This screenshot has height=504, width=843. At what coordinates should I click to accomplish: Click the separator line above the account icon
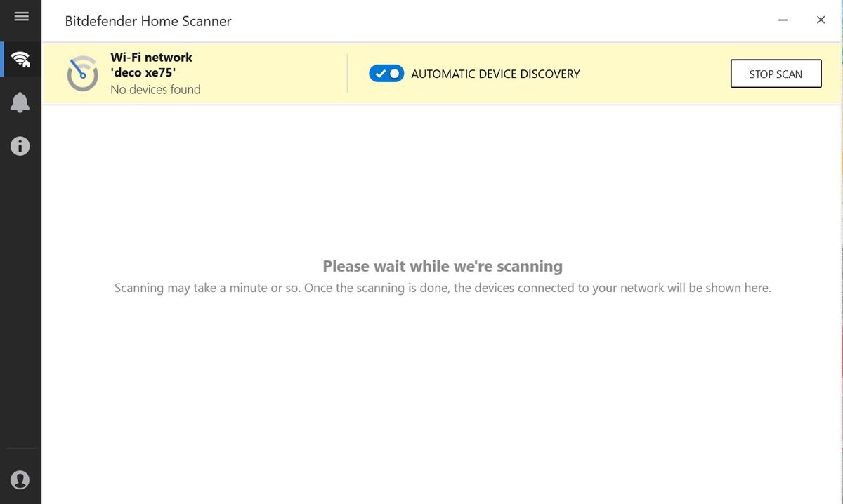(x=20, y=448)
